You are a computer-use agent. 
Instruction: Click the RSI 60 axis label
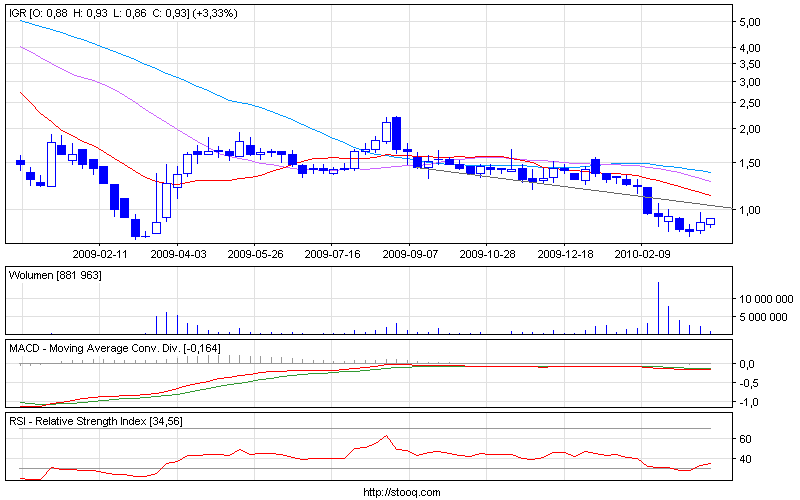click(x=745, y=439)
